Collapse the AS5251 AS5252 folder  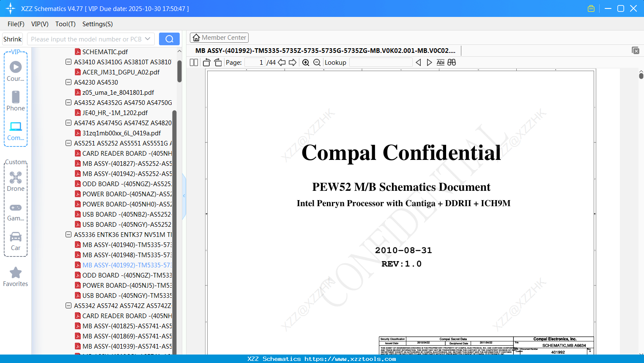[69, 143]
